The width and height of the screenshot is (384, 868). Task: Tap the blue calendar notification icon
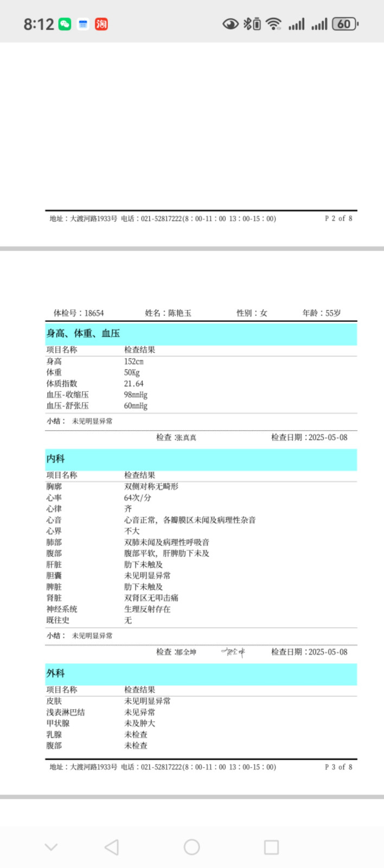(x=83, y=24)
